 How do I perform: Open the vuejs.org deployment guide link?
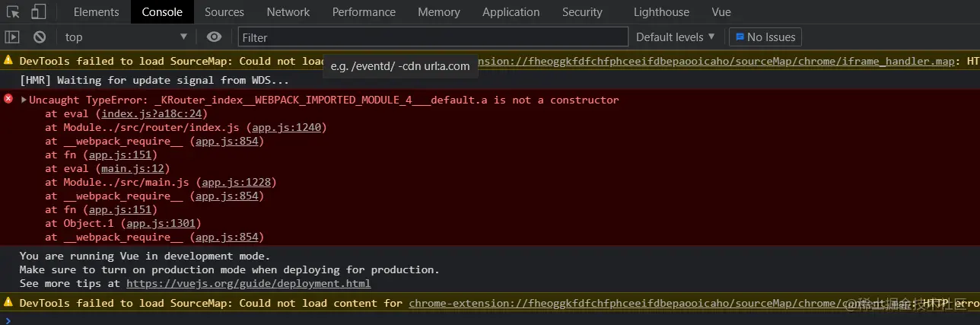click(x=248, y=284)
